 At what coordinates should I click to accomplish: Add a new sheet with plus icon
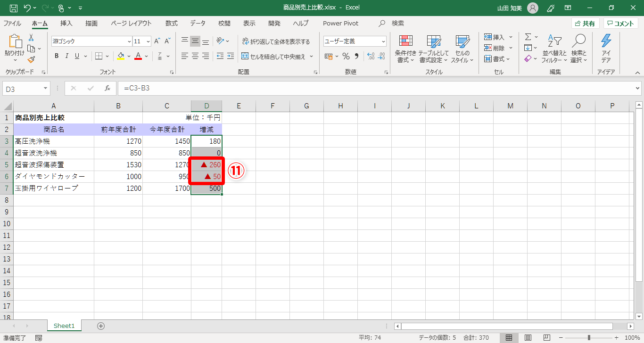pos(100,326)
